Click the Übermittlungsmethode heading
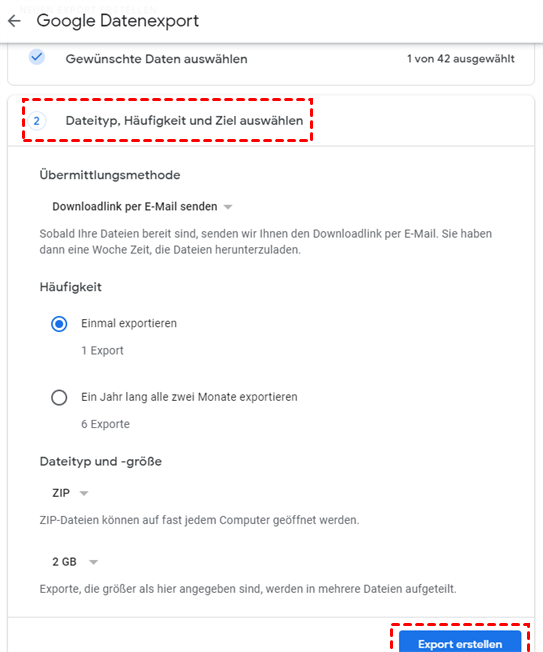This screenshot has height=652, width=543. click(x=110, y=175)
